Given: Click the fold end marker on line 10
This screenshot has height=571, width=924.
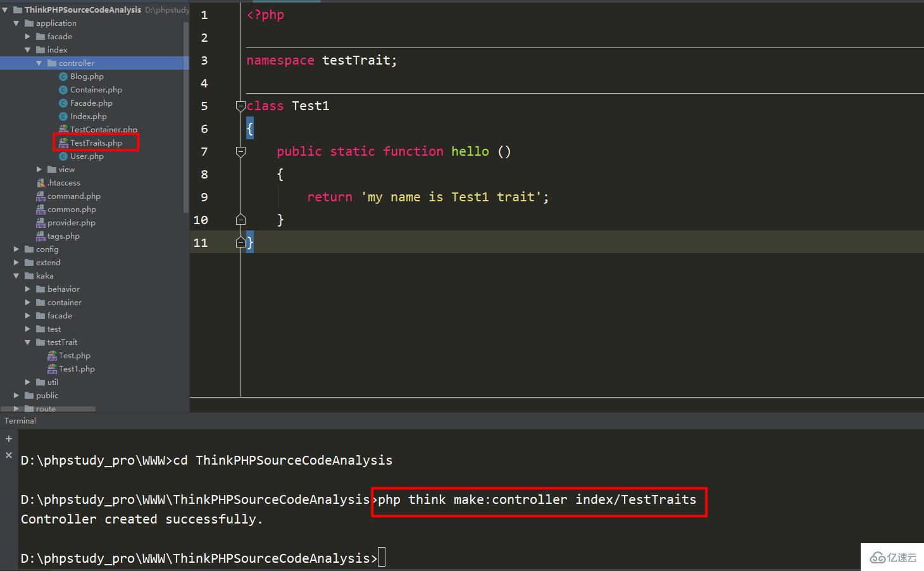Looking at the screenshot, I should pyautogui.click(x=240, y=220).
